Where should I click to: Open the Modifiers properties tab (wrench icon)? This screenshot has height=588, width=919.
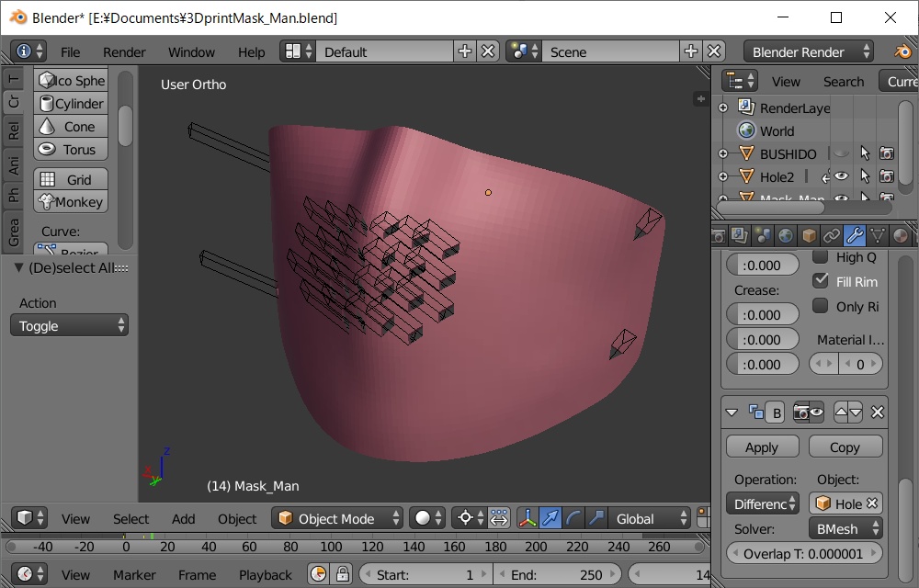pyautogui.click(x=856, y=236)
